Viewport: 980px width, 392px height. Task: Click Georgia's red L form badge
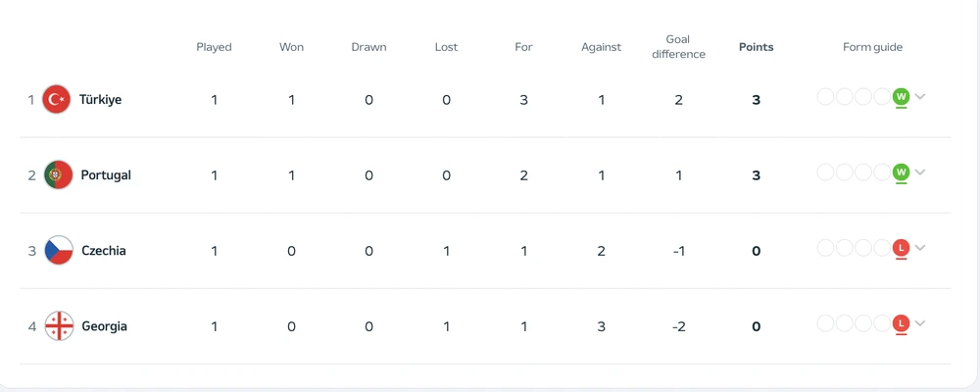click(901, 323)
